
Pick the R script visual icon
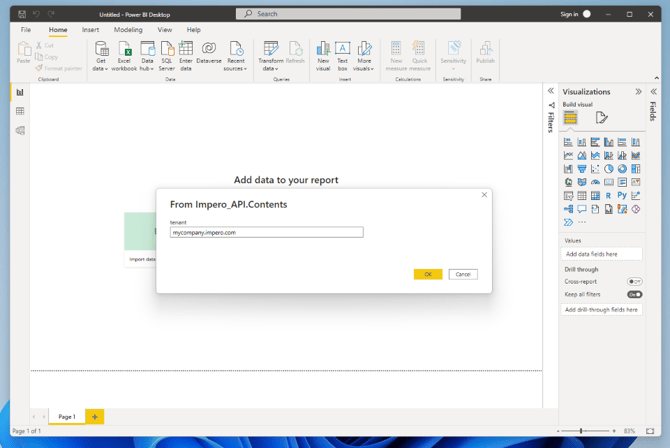[x=608, y=196]
